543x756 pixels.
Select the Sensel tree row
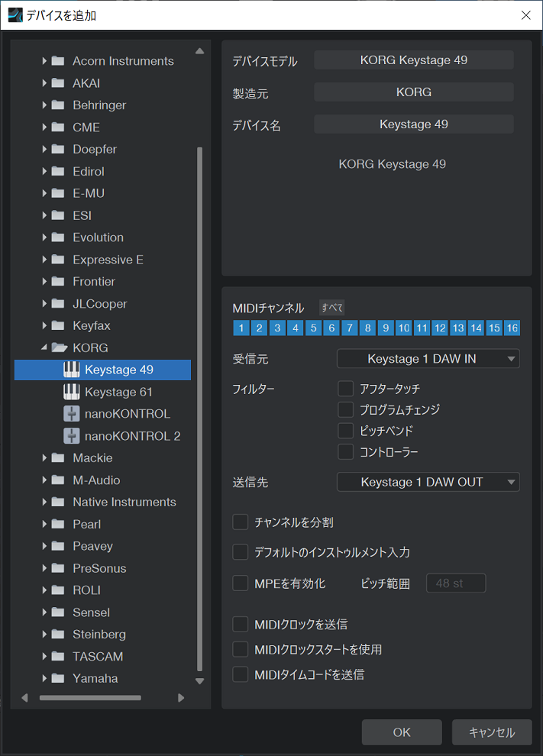point(102,612)
